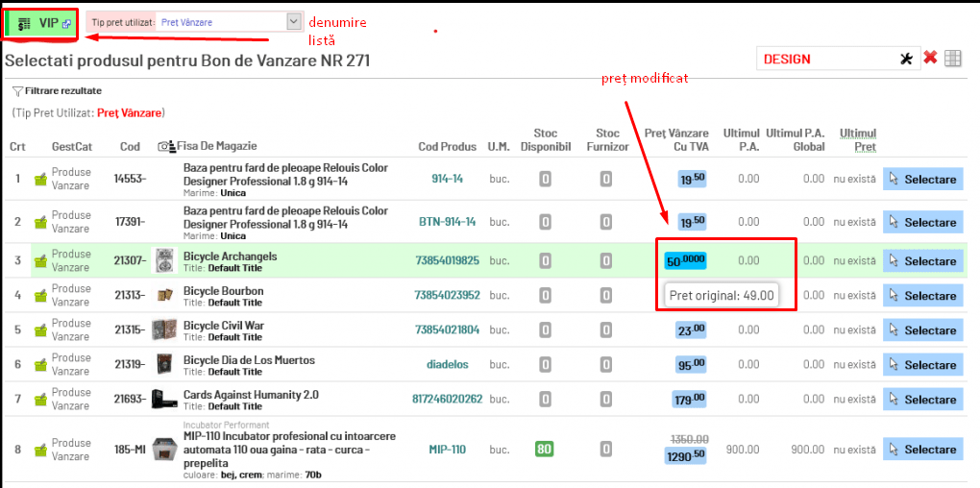Expand the Tip pret utilizat dropdown
Viewport: 980px width, 488px height.
click(294, 21)
